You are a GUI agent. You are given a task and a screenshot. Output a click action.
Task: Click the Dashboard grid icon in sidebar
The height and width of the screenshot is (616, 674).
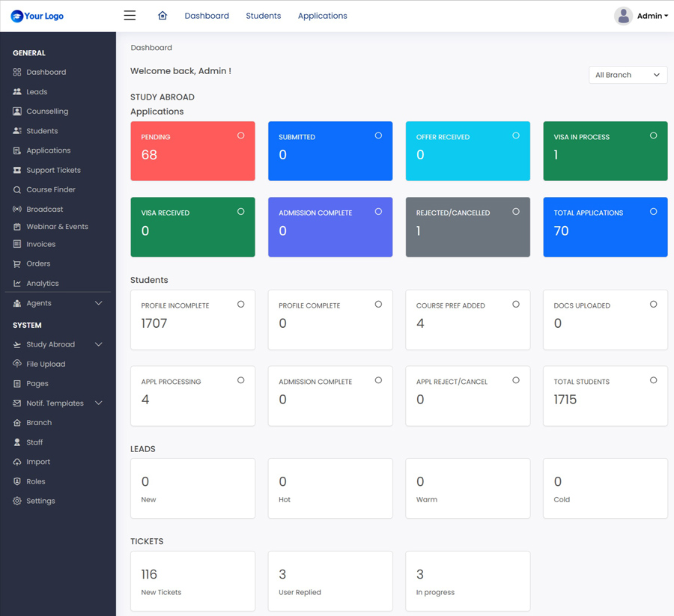16,72
